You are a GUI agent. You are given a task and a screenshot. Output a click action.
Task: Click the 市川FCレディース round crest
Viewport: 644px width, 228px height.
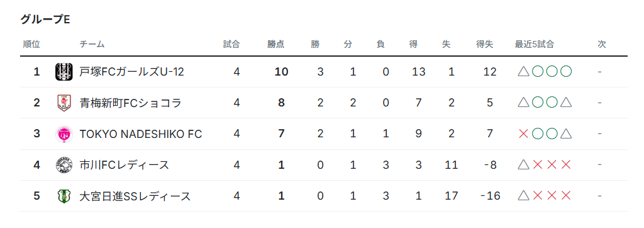64,165
